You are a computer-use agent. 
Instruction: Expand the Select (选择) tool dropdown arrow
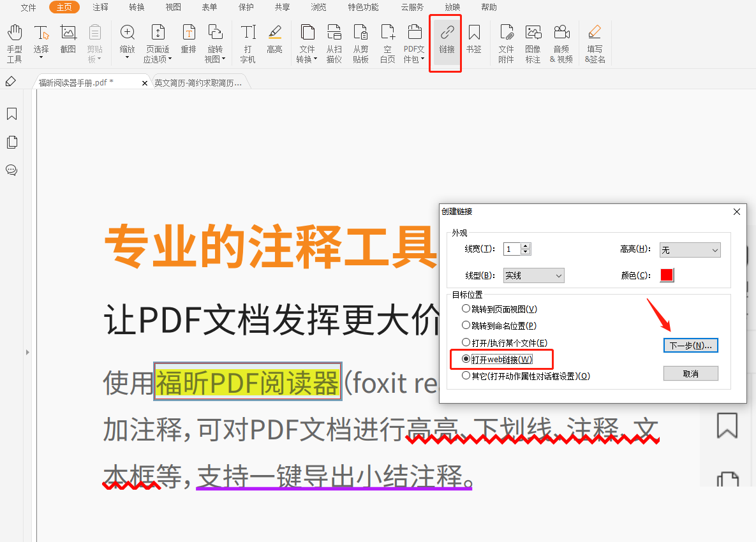41,57
